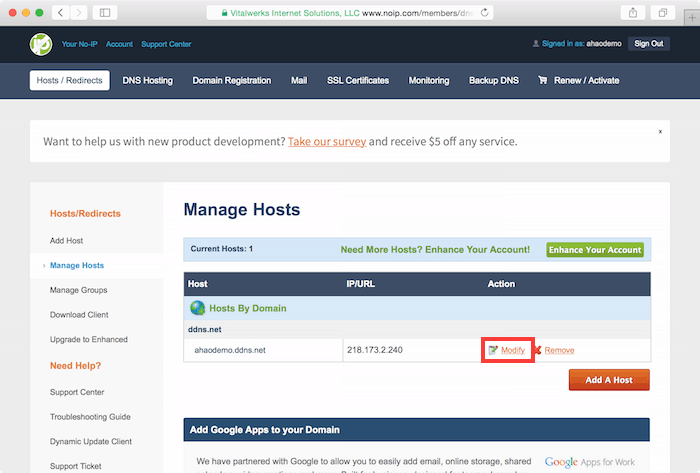Open the Account link in the header
This screenshot has height=473, width=700.
(119, 44)
